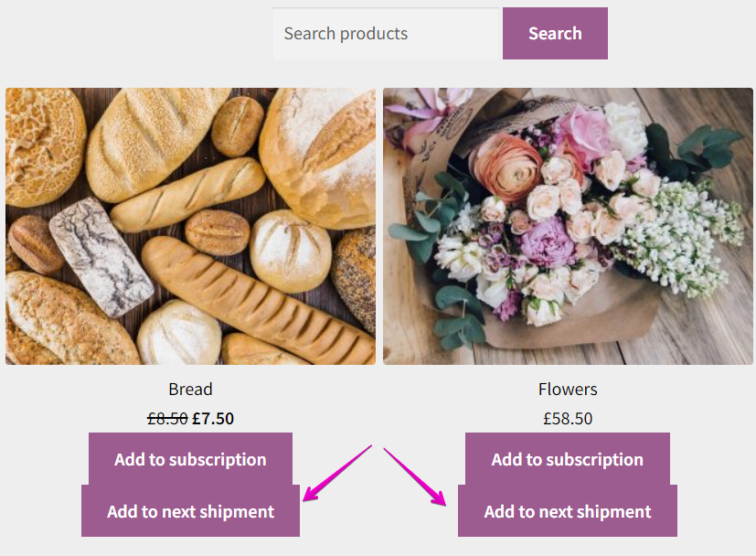Click the Flowers product title
Image resolution: width=756 pixels, height=556 pixels.
tap(568, 390)
